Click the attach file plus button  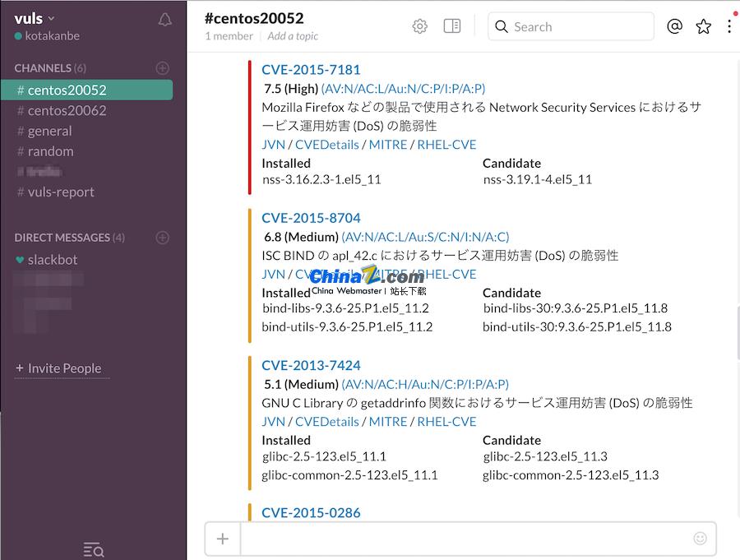pos(223,539)
